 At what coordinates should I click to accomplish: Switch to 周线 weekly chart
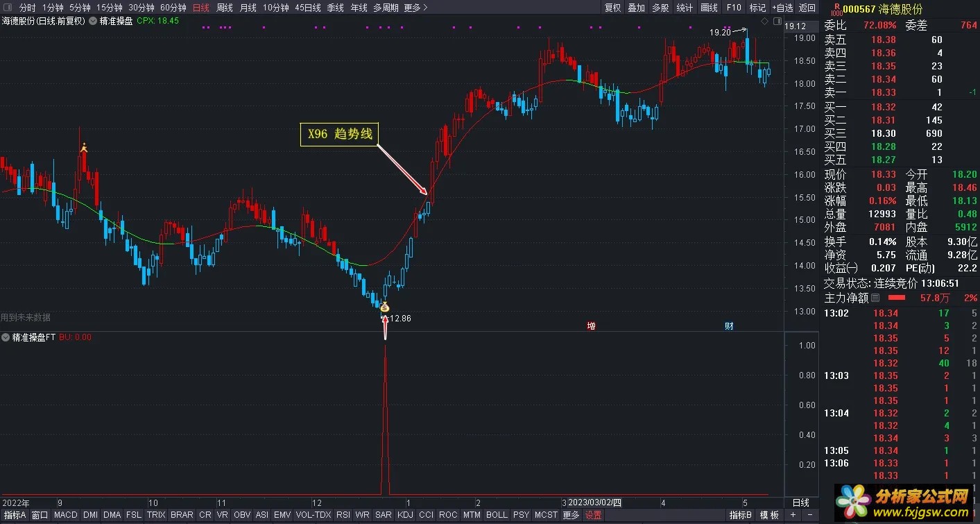coord(225,8)
